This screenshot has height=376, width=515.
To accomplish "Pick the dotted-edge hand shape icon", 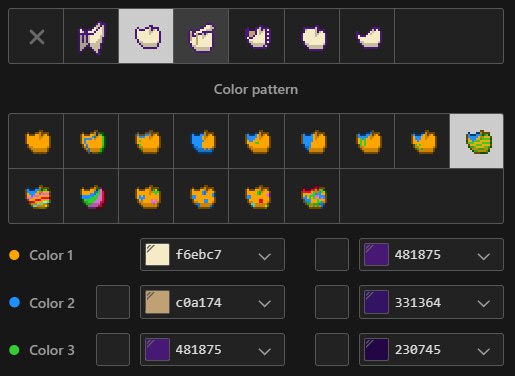I will click(x=257, y=36).
